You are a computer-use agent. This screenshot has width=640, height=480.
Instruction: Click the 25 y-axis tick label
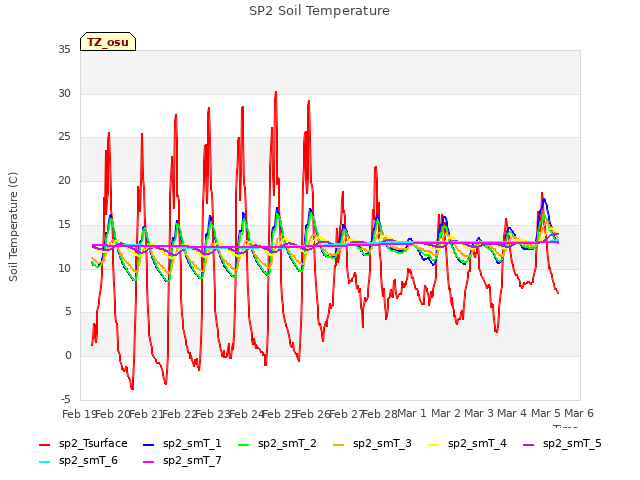tap(64, 137)
